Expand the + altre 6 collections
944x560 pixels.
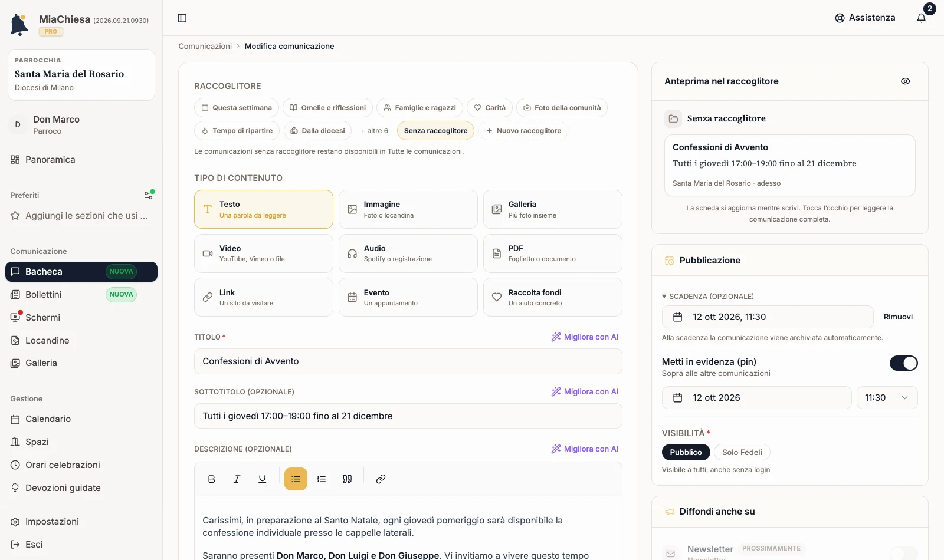375,131
